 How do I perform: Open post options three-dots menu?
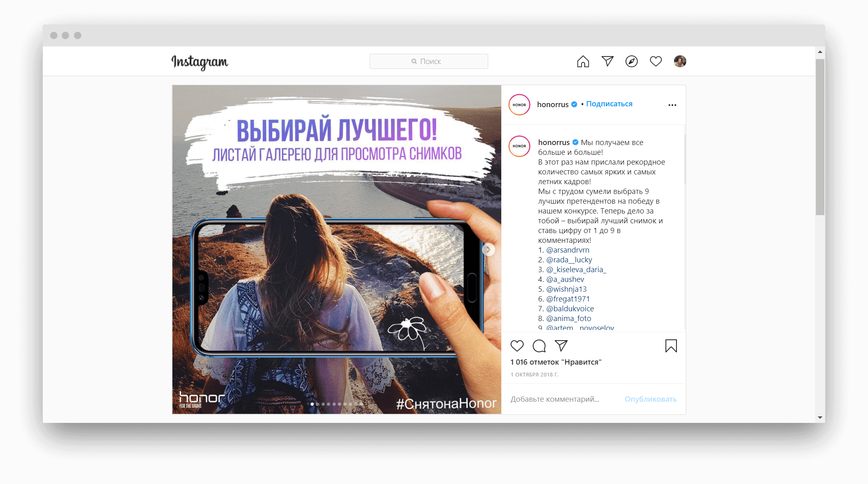click(672, 105)
